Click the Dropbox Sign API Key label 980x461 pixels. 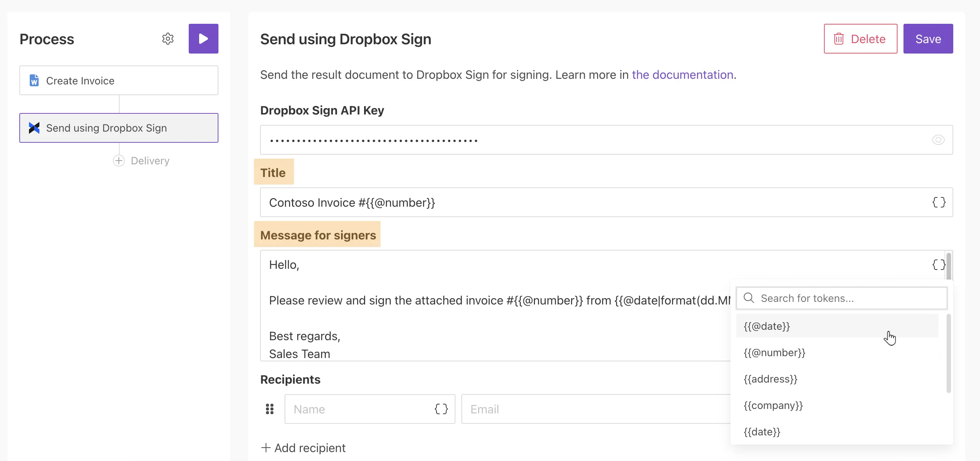(x=322, y=110)
